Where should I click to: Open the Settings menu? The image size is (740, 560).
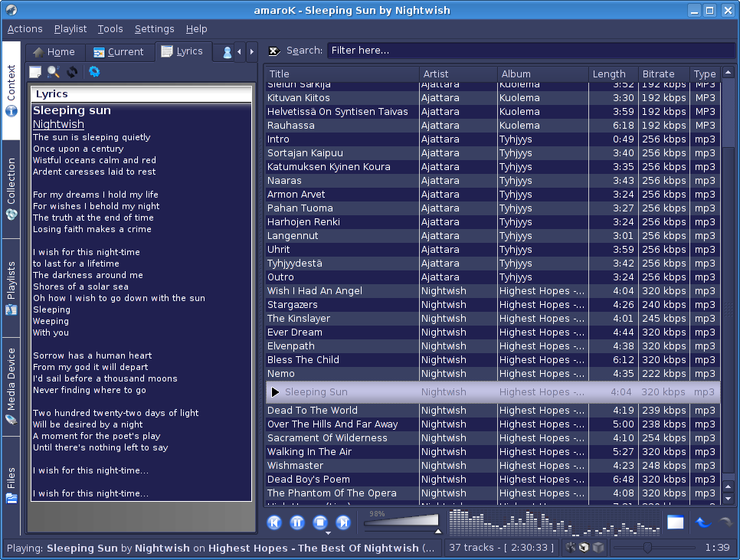point(154,29)
